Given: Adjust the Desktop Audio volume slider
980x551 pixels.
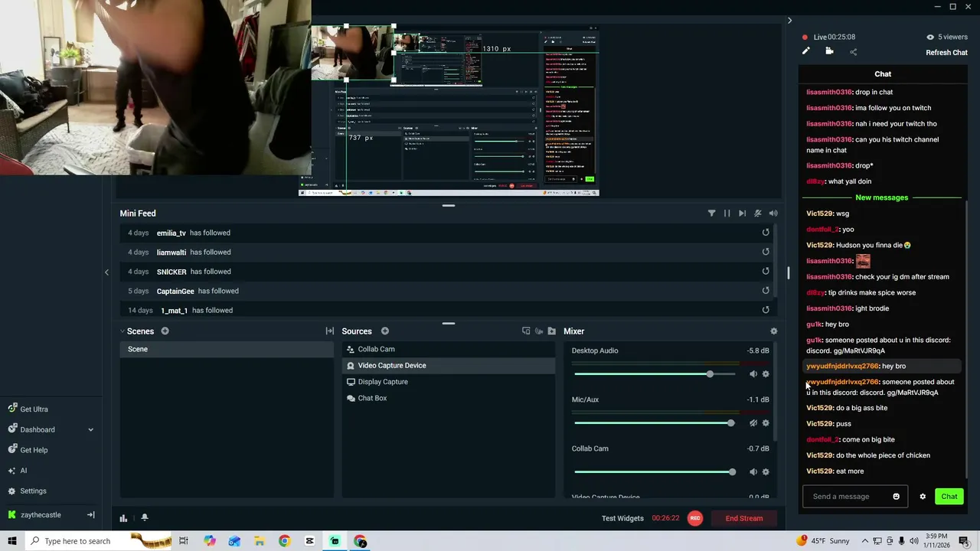Looking at the screenshot, I should coord(655,374).
